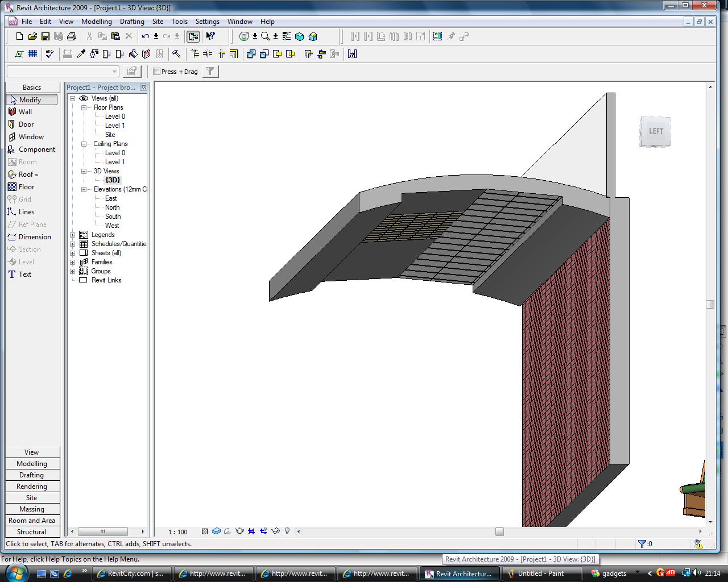This screenshot has height=582, width=728.
Task: Click the Demolish hammer icon
Action: [176, 54]
